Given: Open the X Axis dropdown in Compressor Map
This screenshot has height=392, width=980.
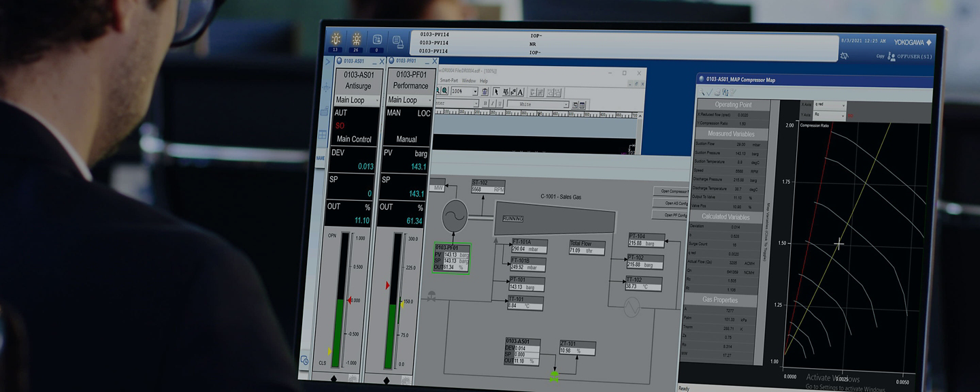Looking at the screenshot, I should tap(830, 105).
